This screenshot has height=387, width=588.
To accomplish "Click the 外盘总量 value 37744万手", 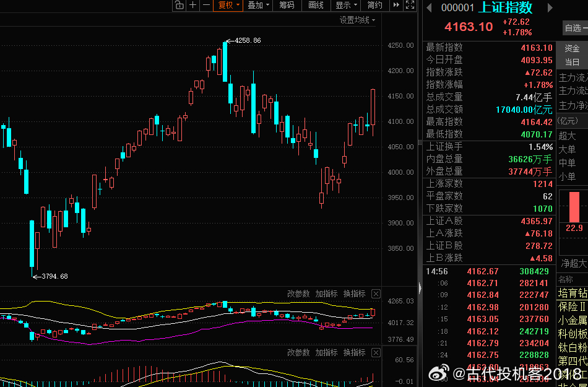I will 530,172.
